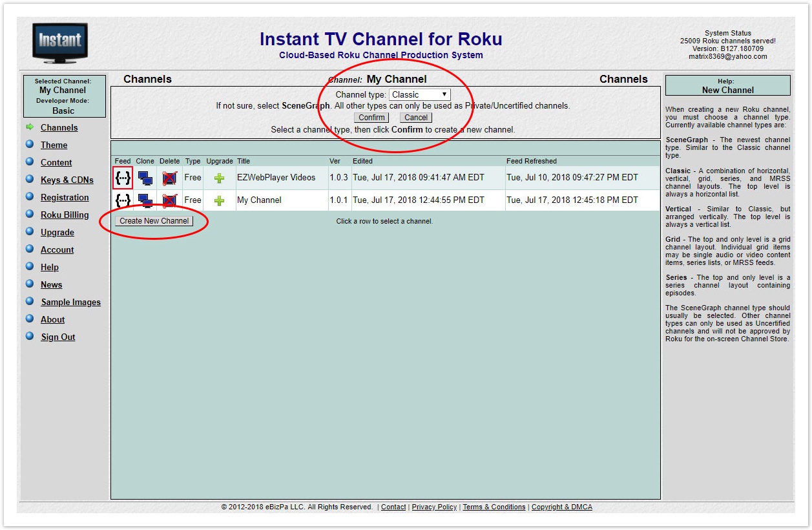Open the Channels menu item
The image size is (812, 530).
(59, 128)
